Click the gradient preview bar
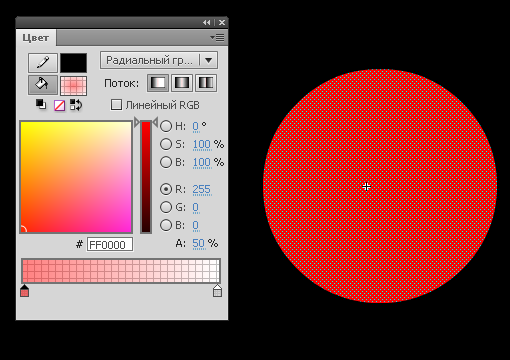Viewport: 510px width, 360px height. [121, 271]
